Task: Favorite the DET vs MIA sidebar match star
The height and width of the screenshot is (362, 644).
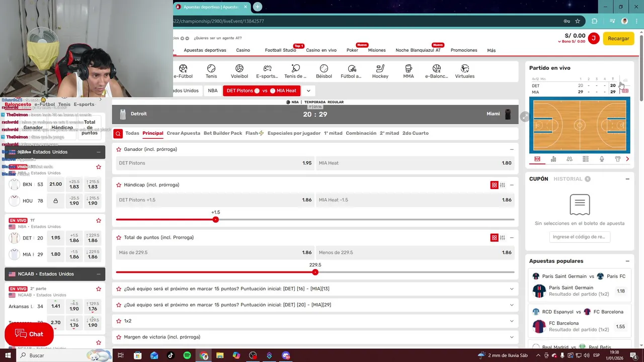Action: point(99,221)
